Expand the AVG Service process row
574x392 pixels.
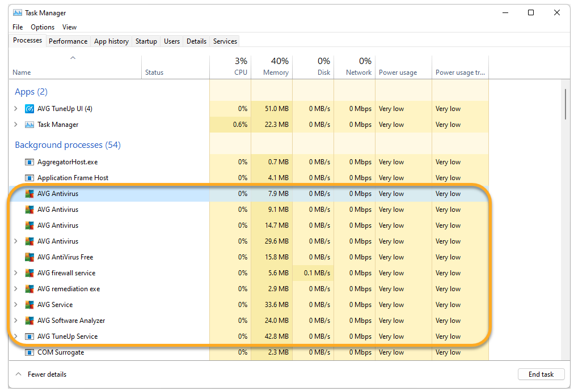[16, 305]
